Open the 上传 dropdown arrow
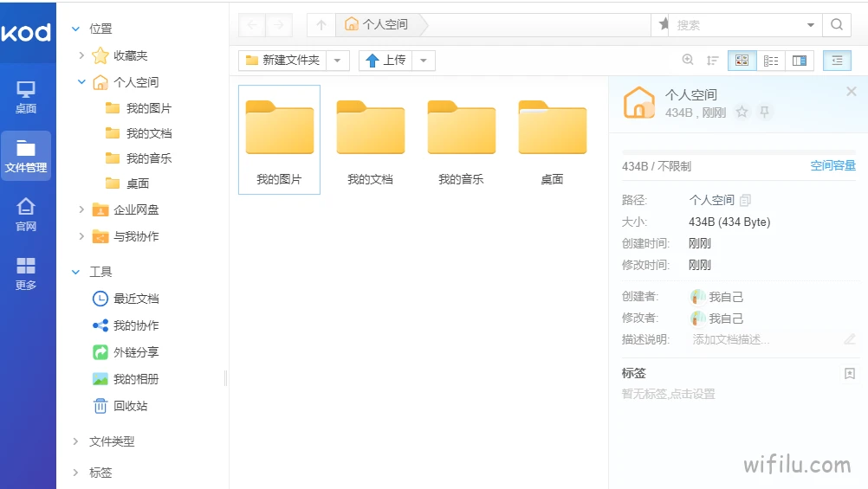 pyautogui.click(x=424, y=61)
